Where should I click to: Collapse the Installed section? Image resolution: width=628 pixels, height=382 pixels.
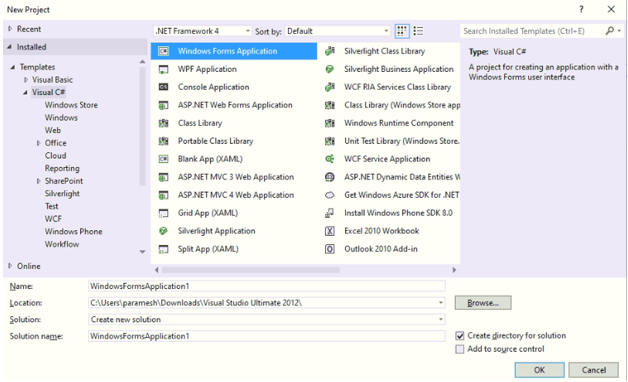pos(10,47)
